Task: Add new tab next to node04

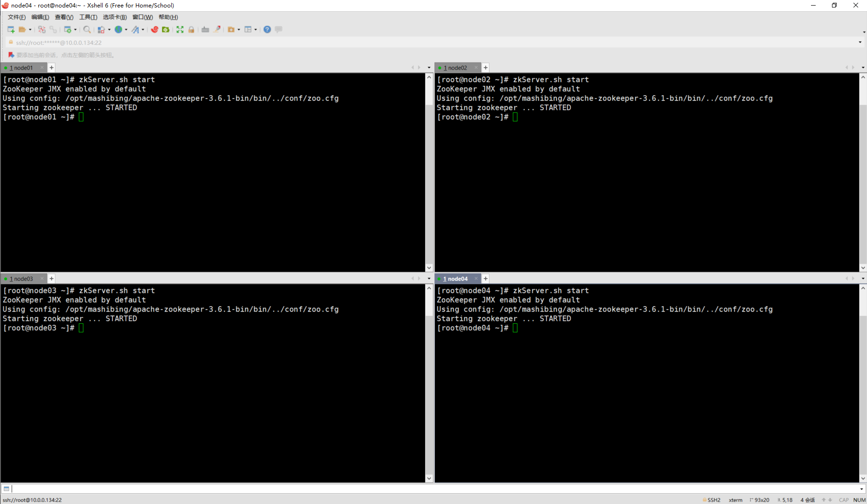Action: tap(486, 279)
